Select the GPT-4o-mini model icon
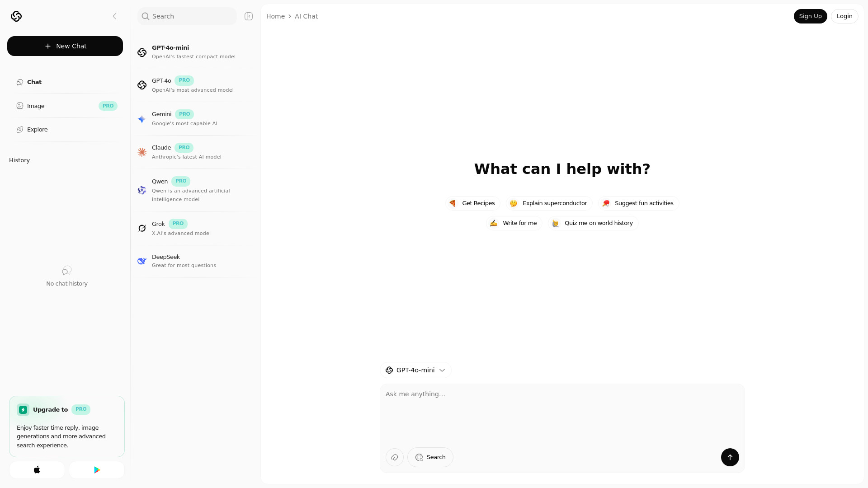Screen dimensions: 868x488 click(x=142, y=52)
